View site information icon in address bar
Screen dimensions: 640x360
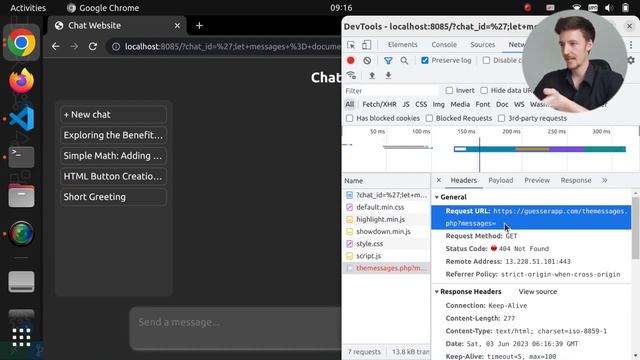tap(116, 47)
